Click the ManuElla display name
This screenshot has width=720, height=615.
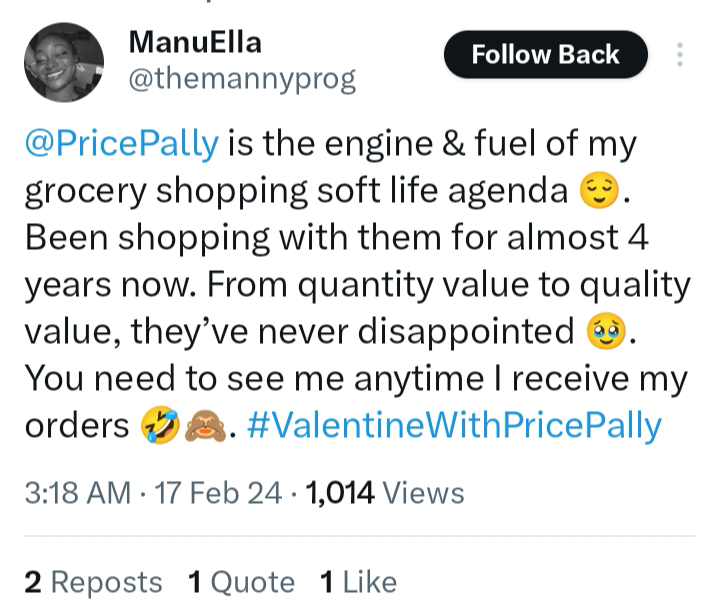(x=195, y=43)
